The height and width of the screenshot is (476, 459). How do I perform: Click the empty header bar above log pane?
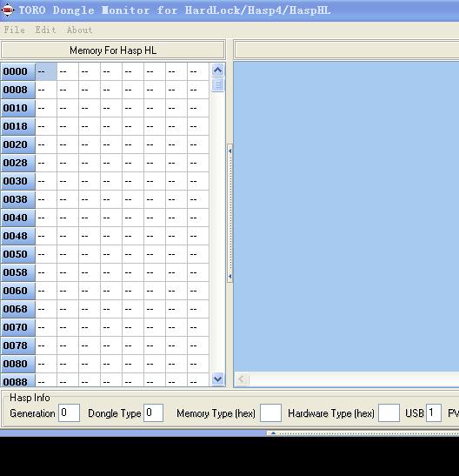[347, 50]
